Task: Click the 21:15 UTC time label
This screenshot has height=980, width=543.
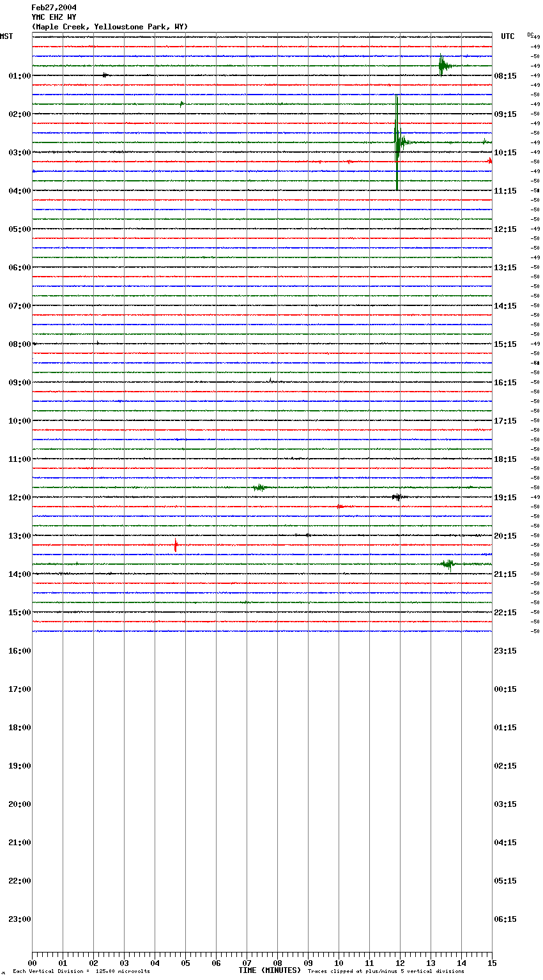Action: [x=505, y=574]
